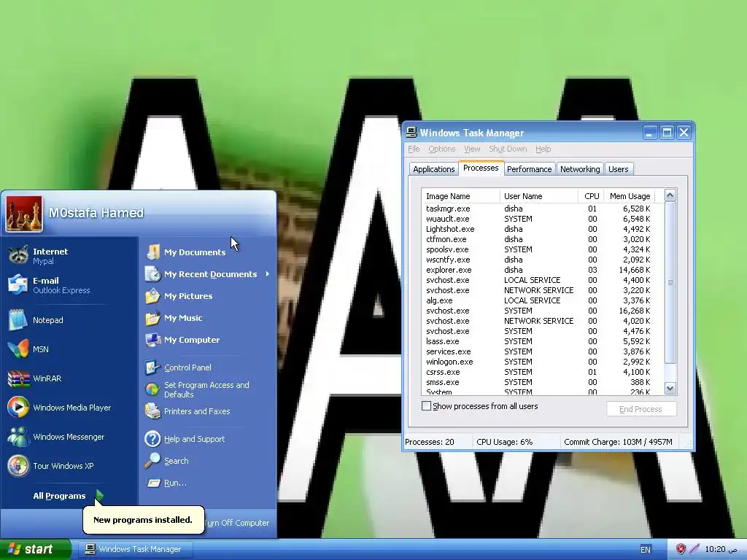Viewport: 747px width, 560px height.
Task: Toggle Show processes from all users
Action: click(x=426, y=406)
